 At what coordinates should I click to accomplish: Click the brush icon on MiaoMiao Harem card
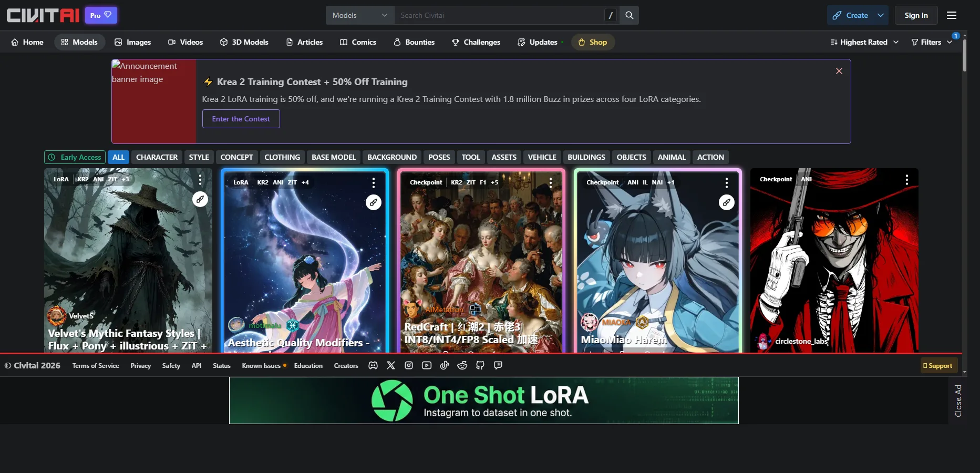(x=727, y=202)
